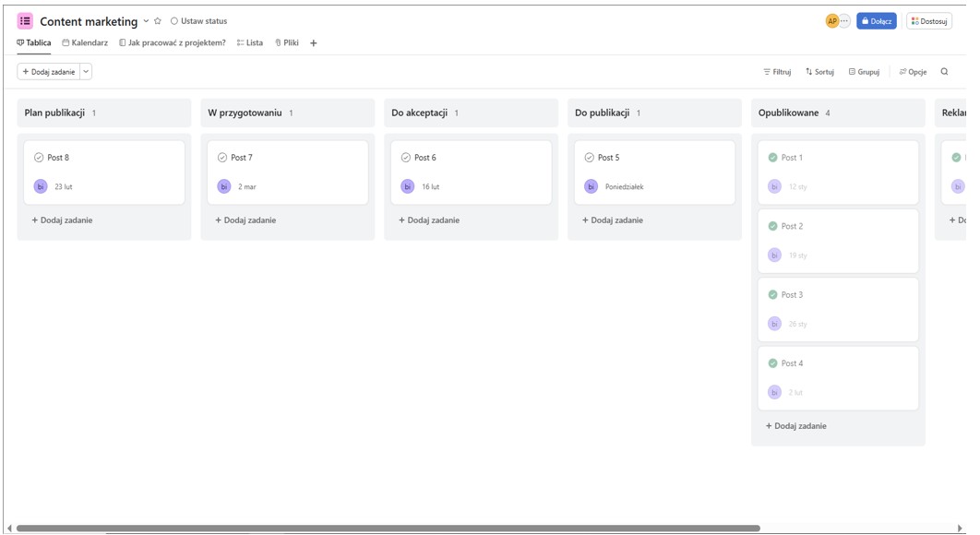This screenshot has height=535, width=980.
Task: Click the blue Dołącz button
Action: (876, 21)
